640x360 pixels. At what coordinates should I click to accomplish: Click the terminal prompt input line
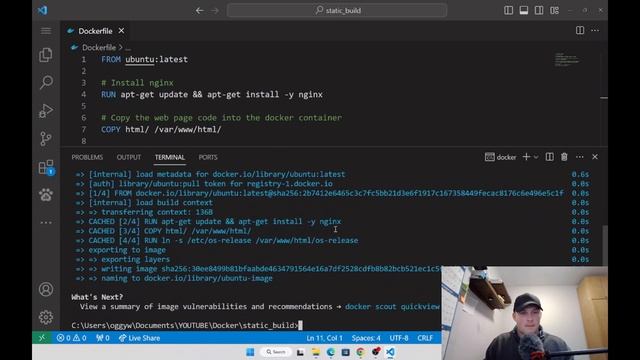[187, 325]
